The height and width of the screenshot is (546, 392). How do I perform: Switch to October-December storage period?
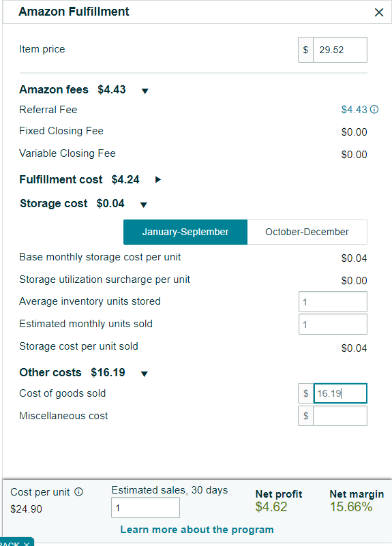307,232
